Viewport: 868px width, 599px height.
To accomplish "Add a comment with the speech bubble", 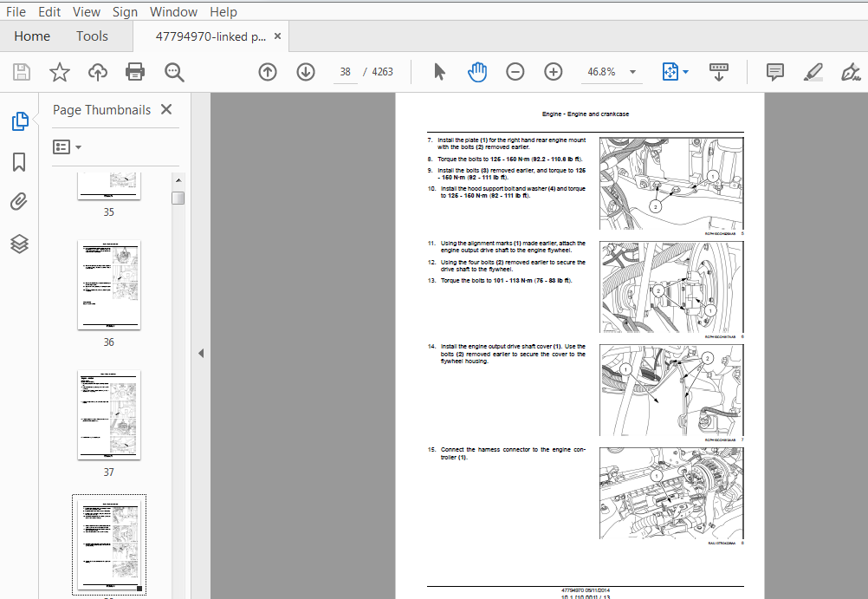I will 775,72.
